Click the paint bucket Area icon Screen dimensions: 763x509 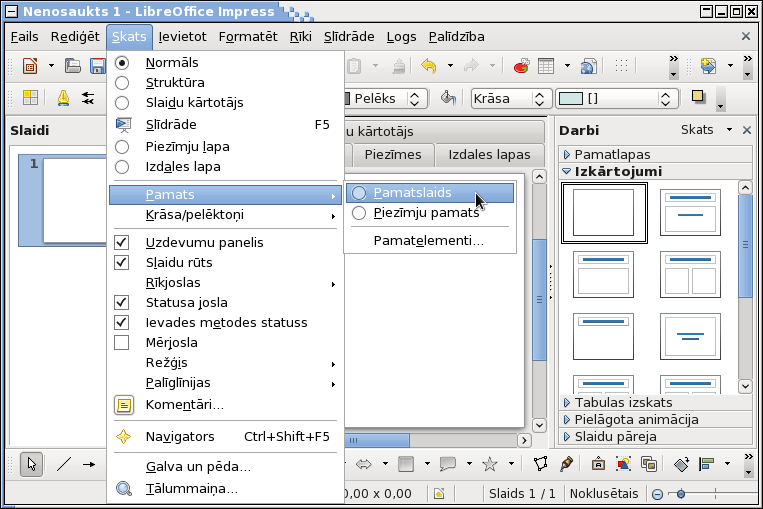pos(448,98)
